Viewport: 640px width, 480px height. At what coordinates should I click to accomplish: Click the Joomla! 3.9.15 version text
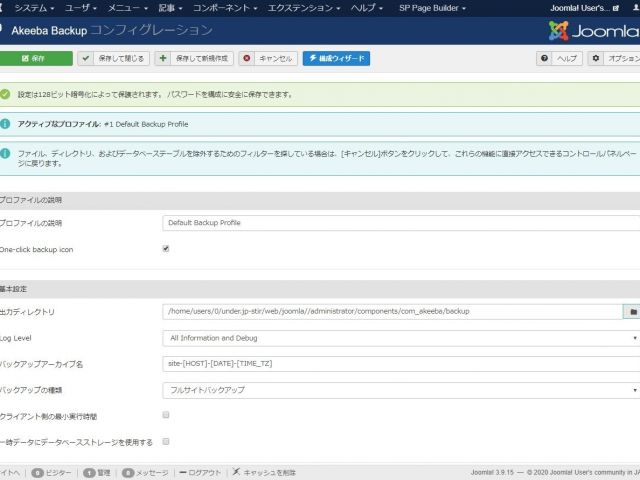coord(492,472)
